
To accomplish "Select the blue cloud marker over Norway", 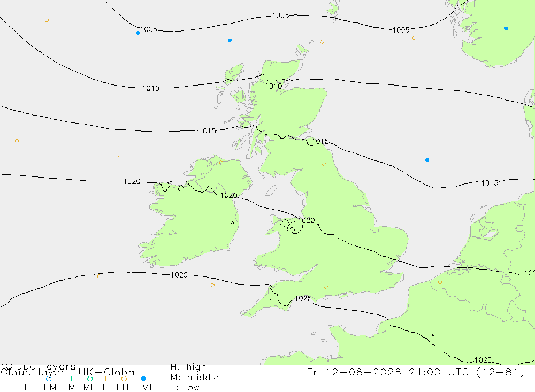I will (506, 29).
